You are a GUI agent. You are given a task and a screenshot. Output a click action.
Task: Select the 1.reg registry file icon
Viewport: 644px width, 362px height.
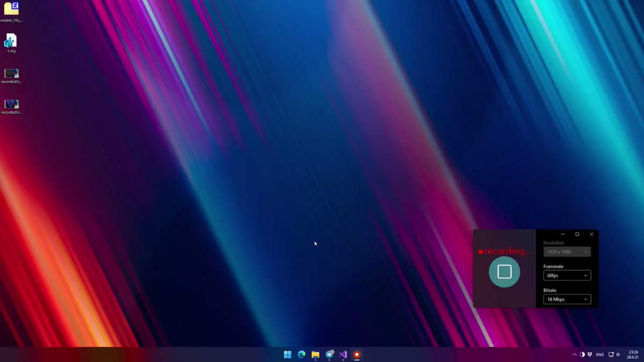coord(11,43)
